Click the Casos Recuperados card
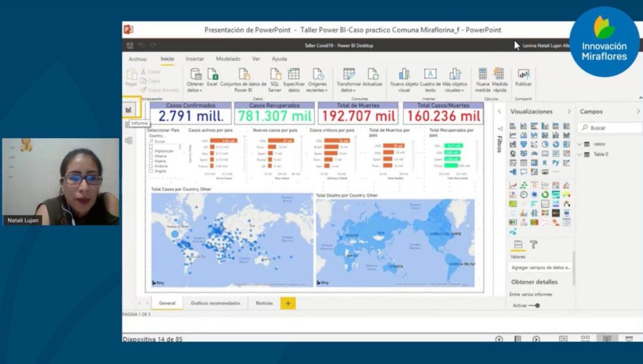This screenshot has height=364, width=643. click(x=274, y=113)
